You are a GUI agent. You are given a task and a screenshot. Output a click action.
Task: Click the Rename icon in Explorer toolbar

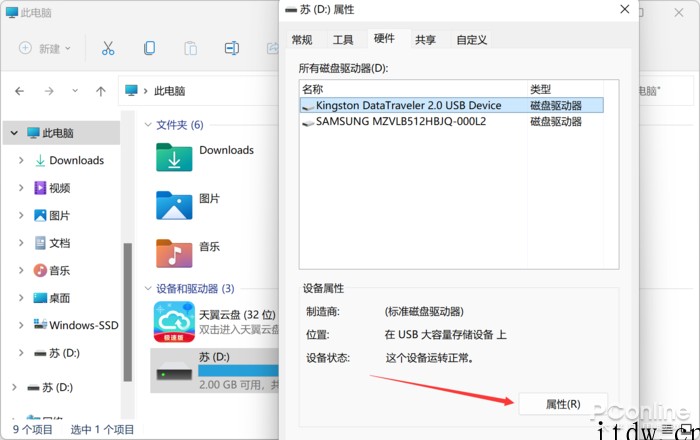tap(231, 48)
